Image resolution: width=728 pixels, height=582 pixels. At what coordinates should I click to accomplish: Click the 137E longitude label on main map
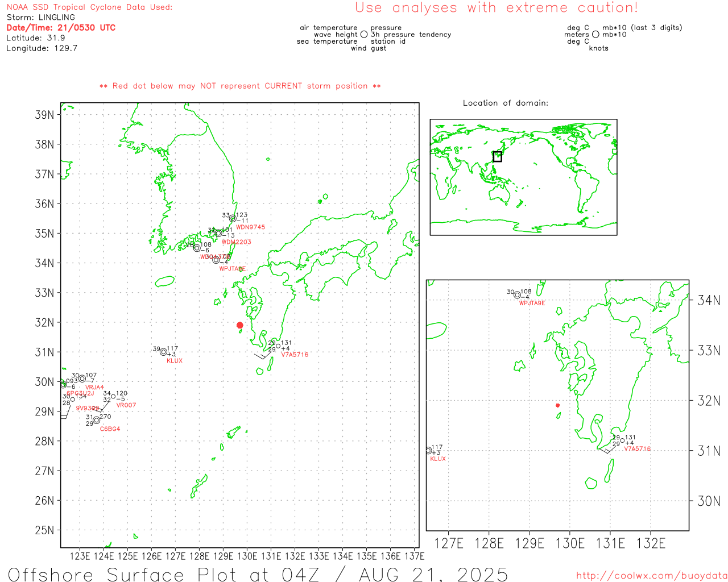coord(414,556)
